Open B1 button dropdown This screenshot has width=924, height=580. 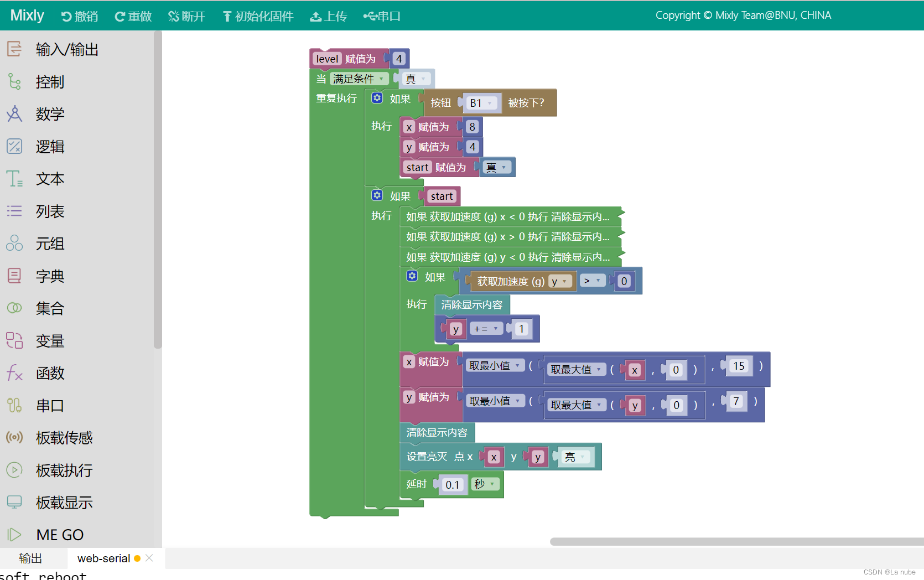pos(481,103)
